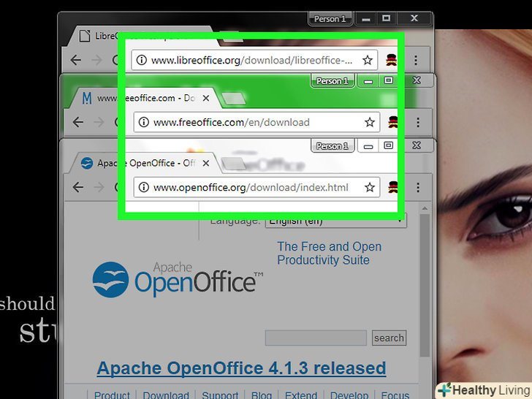This screenshot has width=532, height=399.
Task: Click the OpenOffice site search field
Action: tap(316, 338)
